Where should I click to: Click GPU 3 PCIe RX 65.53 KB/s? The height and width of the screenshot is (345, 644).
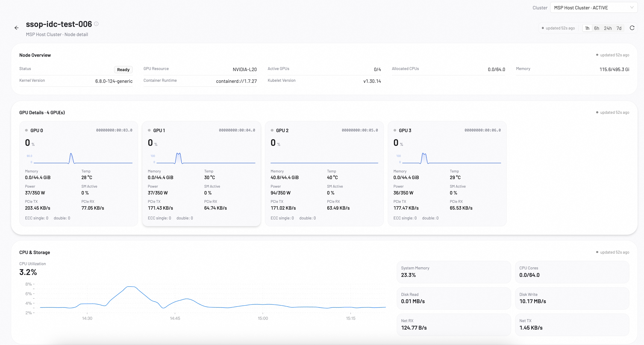pos(461,208)
